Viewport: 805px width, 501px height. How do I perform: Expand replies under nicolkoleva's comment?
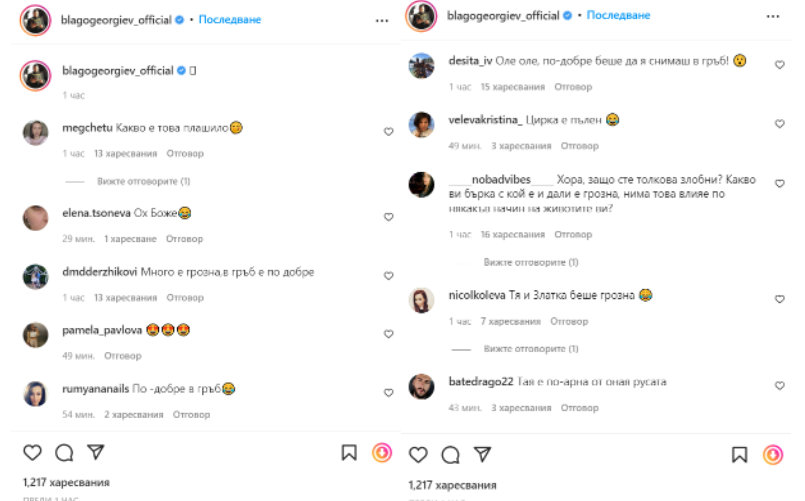(x=530, y=349)
